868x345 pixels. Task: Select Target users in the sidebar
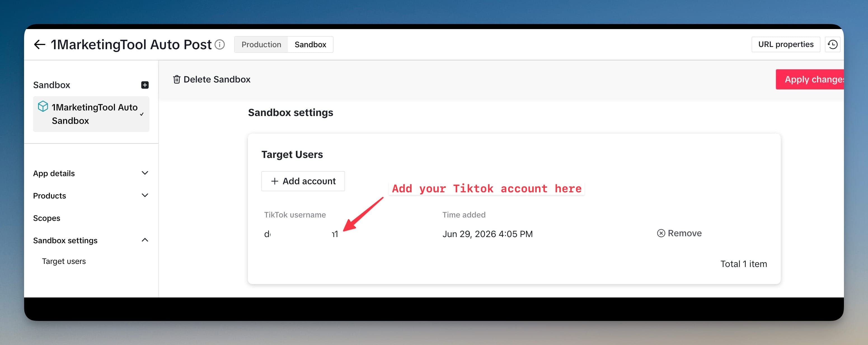(64, 261)
